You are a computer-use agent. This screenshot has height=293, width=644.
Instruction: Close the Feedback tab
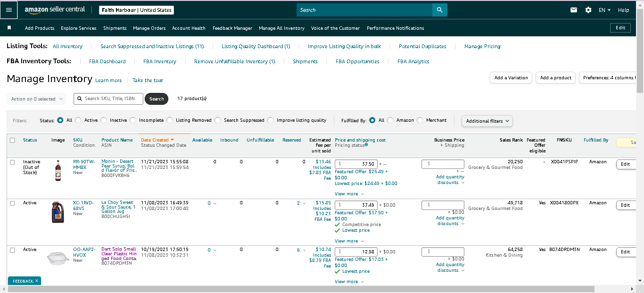tap(37, 281)
